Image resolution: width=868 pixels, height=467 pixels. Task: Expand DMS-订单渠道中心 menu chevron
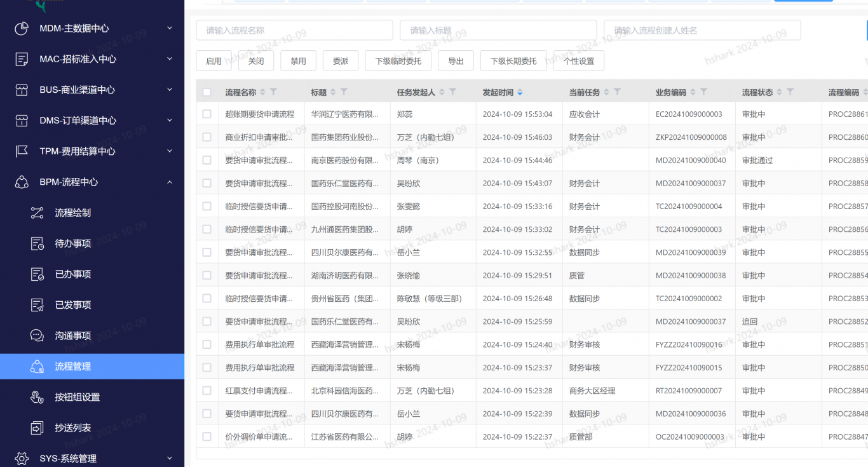(x=170, y=120)
